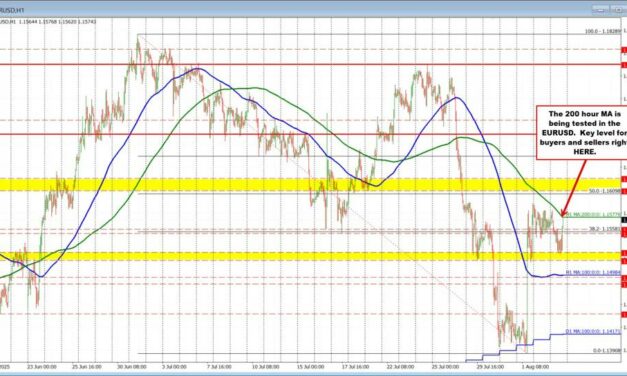This screenshot has width=627, height=376.
Task: Click time axis label 7 Jul 16:00
Action: coord(220,366)
